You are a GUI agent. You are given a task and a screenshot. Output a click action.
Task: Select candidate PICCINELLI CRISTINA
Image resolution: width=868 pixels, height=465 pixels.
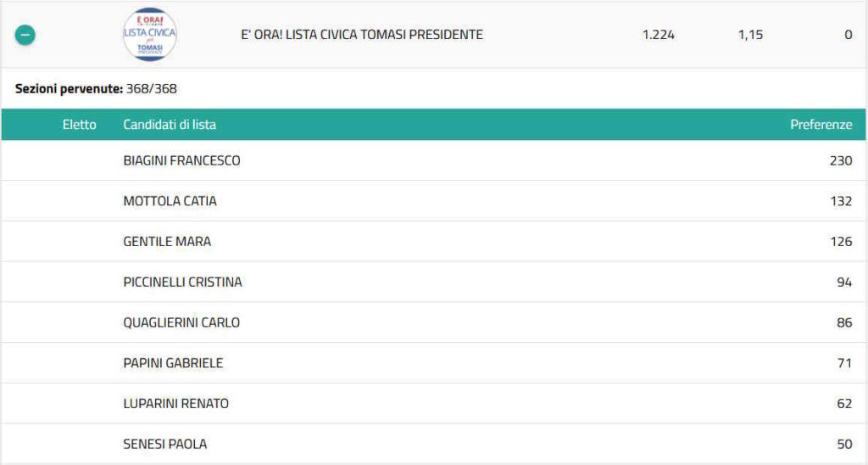click(182, 282)
